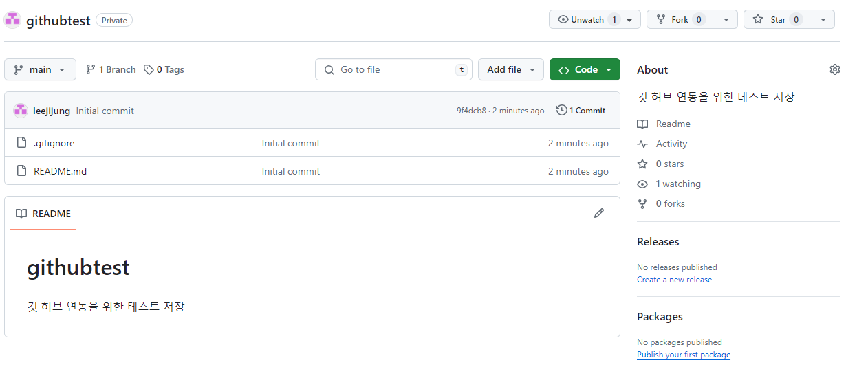Expand the dropdown arrow beside Fork

click(x=726, y=19)
